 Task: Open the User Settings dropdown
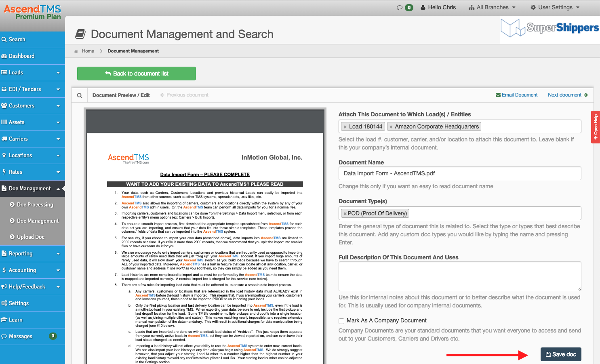[x=555, y=7]
